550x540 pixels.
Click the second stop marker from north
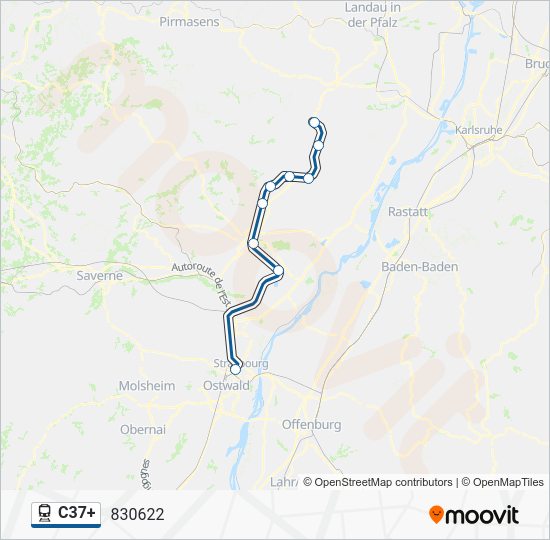[318, 145]
